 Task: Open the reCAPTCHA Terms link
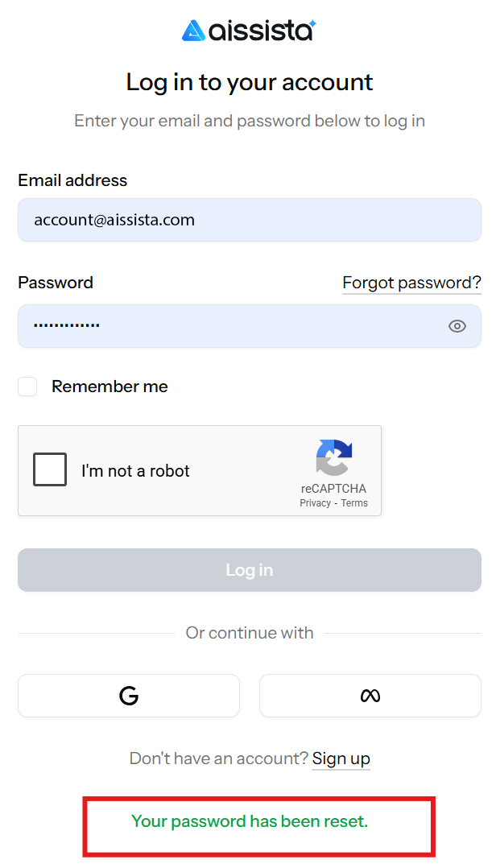tap(354, 503)
